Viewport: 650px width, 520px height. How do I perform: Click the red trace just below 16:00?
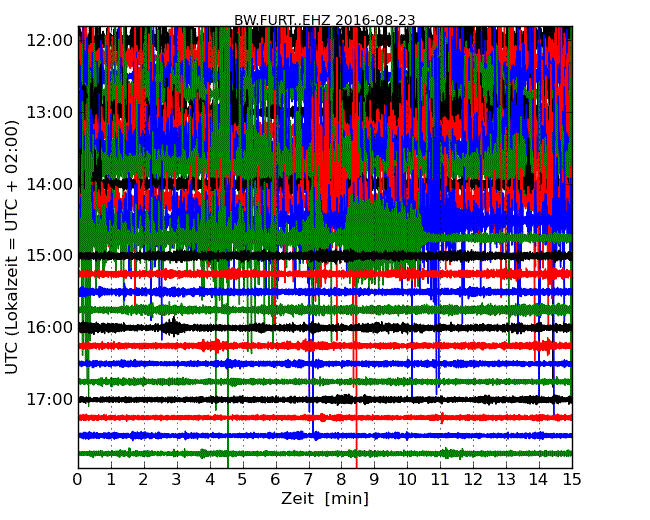pyautogui.click(x=325, y=345)
